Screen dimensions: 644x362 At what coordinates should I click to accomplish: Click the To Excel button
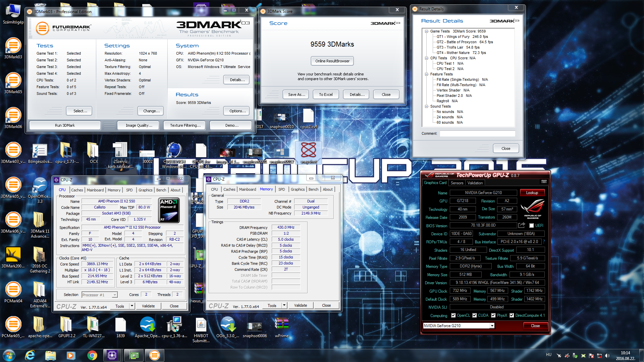tap(326, 95)
